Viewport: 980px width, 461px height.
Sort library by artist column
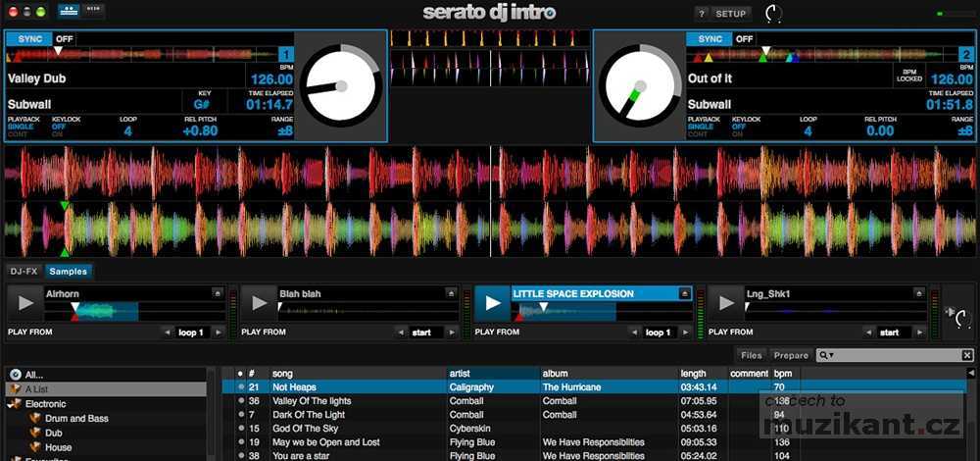(493, 374)
